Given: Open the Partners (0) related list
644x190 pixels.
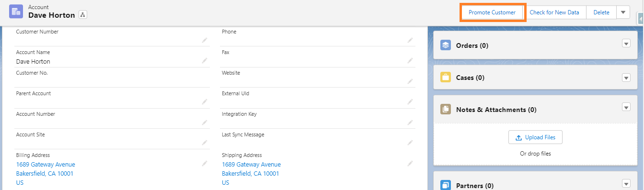Looking at the screenshot, I should (475, 186).
